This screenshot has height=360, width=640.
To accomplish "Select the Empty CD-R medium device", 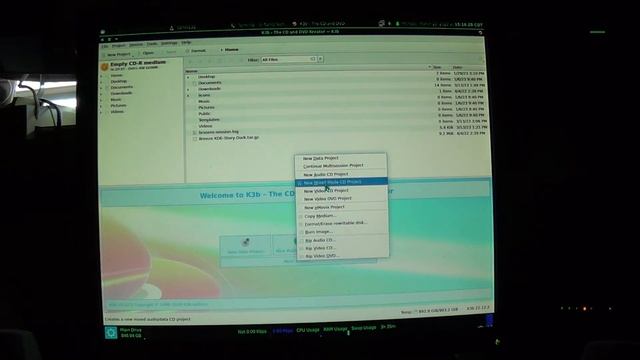I will point(133,65).
